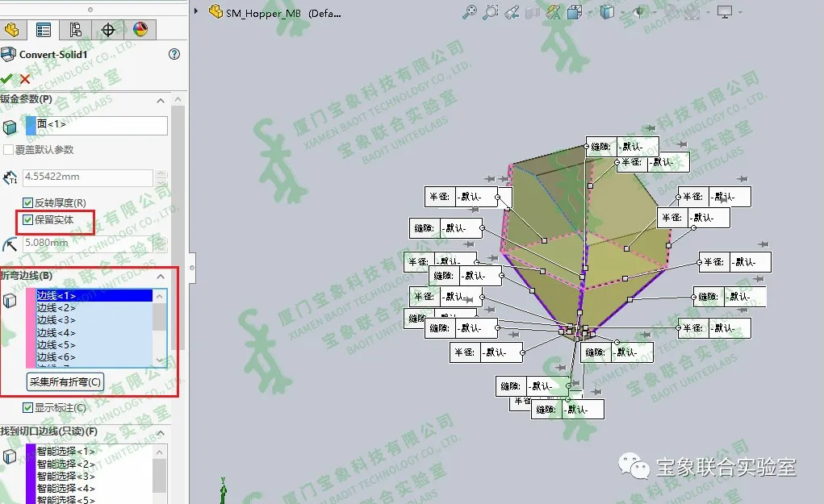Open help for Convert-Solid1
The height and width of the screenshot is (504, 824).
click(174, 54)
